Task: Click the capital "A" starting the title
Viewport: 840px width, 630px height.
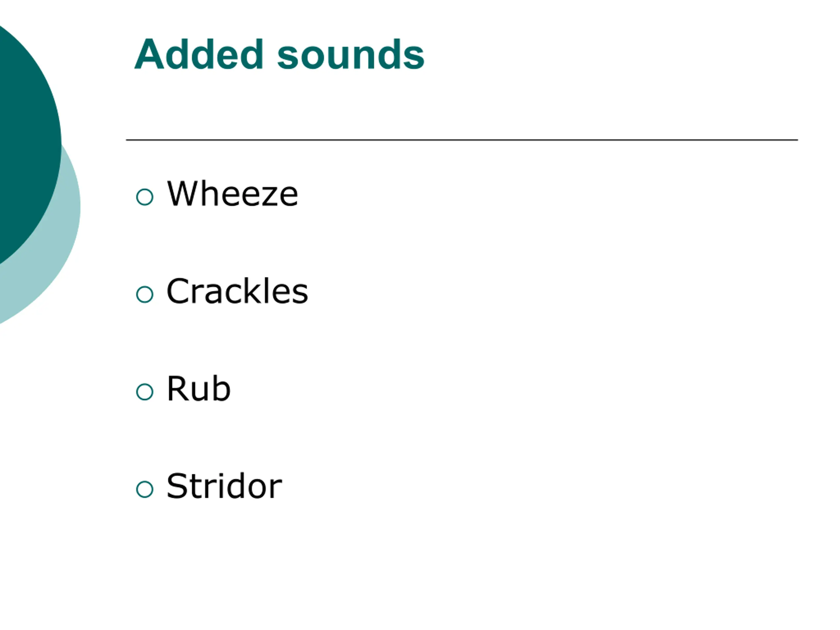Action: 149,54
